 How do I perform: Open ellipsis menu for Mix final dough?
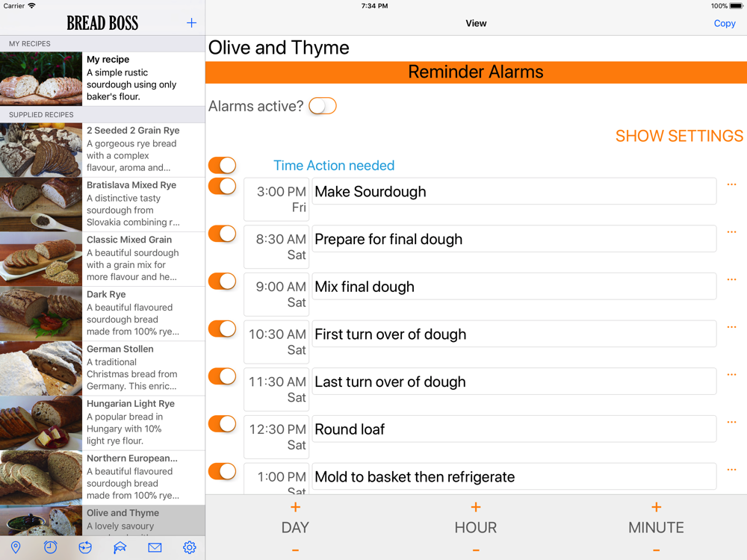click(x=731, y=280)
